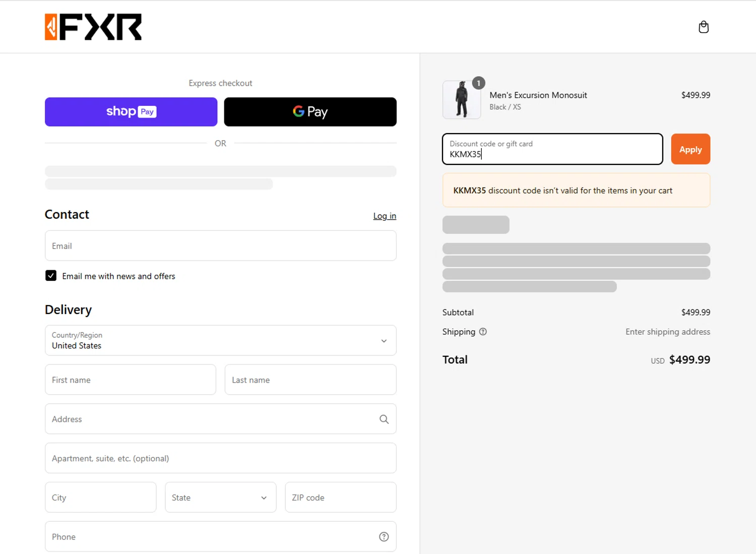Click the Phone input field
756x554 pixels.
(221, 537)
